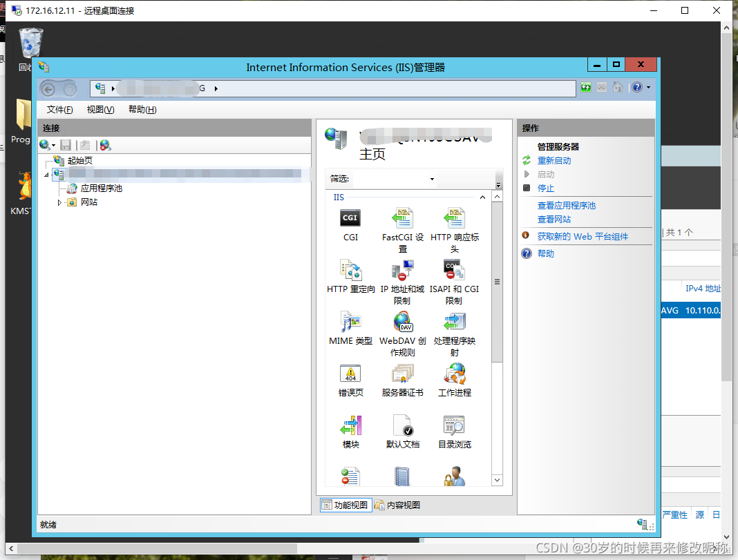Click the breadcrumb arrow after server name
Viewport: 738px width, 560px height.
pyautogui.click(x=216, y=88)
